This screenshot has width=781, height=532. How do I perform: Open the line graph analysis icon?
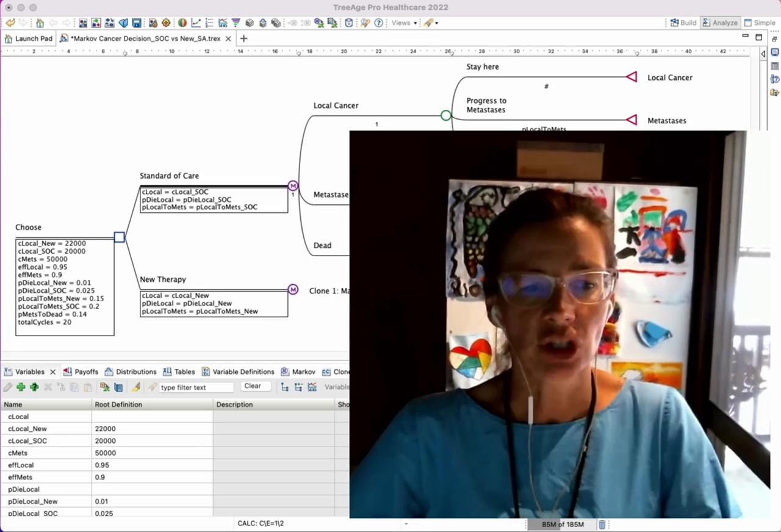196,23
